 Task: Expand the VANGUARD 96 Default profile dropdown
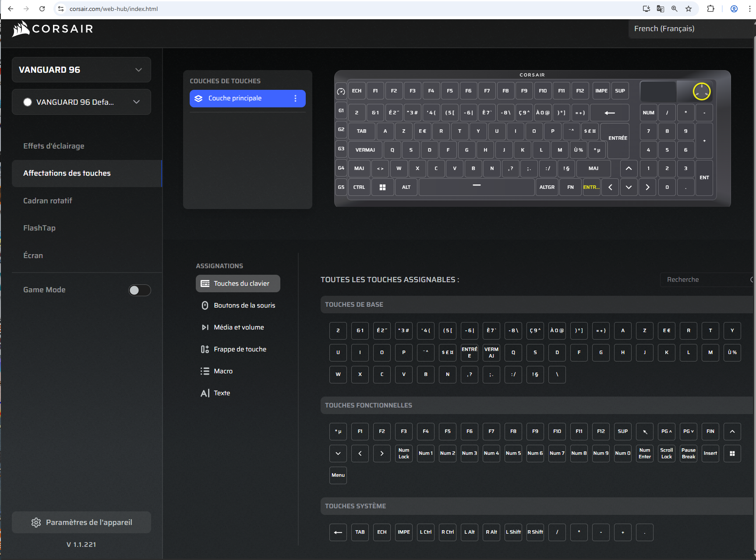point(137,102)
